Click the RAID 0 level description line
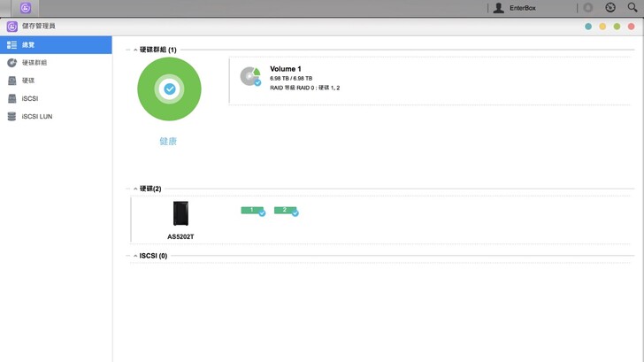This screenshot has height=362, width=644. coord(304,88)
